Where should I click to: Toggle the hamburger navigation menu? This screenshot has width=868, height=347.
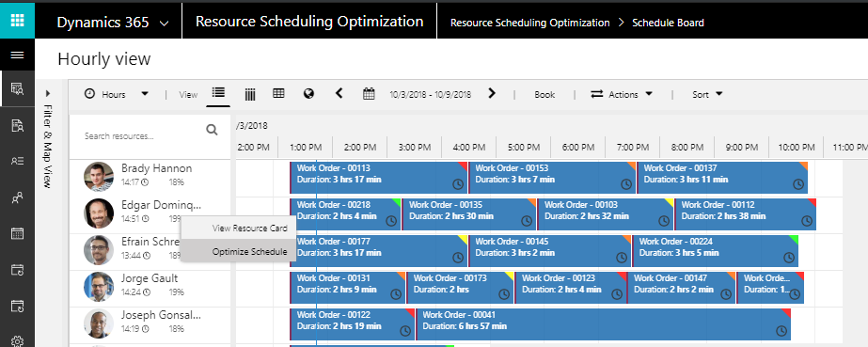(17, 55)
